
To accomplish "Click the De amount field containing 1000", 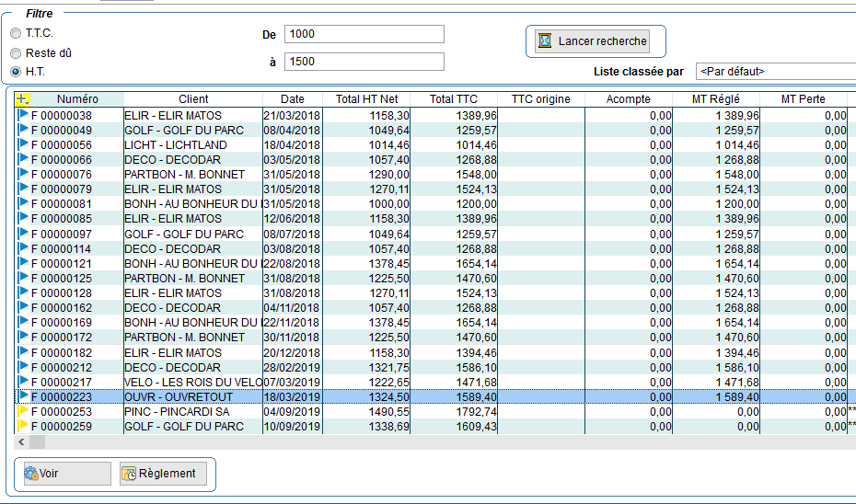I will (x=364, y=34).
